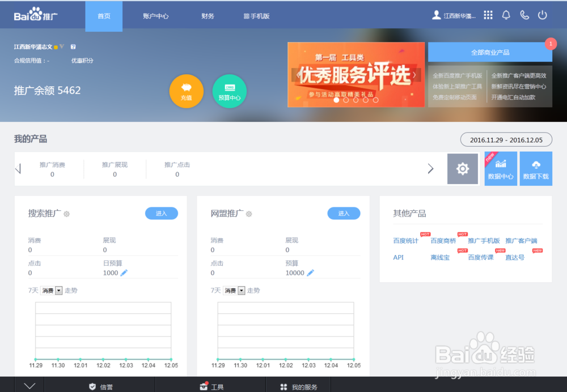Click the help question mark icon
567x392 pixels.
click(x=73, y=47)
